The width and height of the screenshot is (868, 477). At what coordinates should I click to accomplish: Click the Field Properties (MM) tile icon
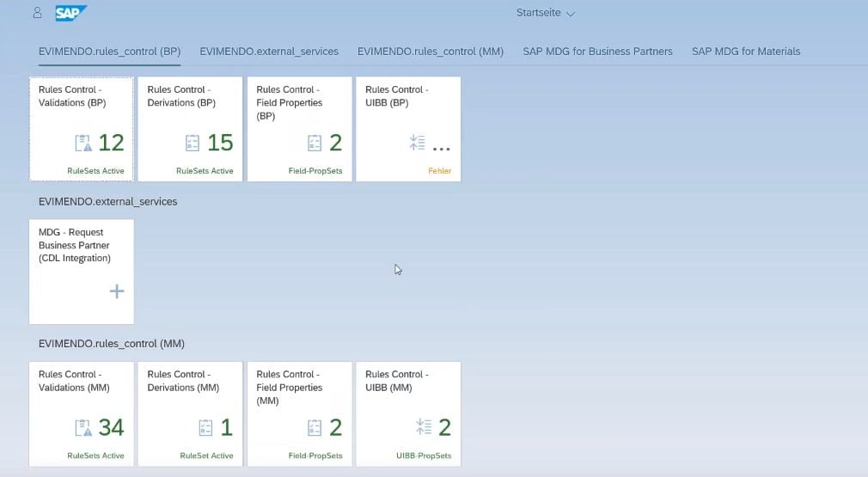point(315,428)
